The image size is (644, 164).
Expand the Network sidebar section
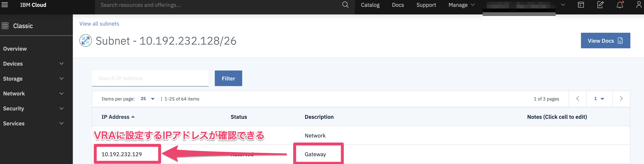coord(33,93)
